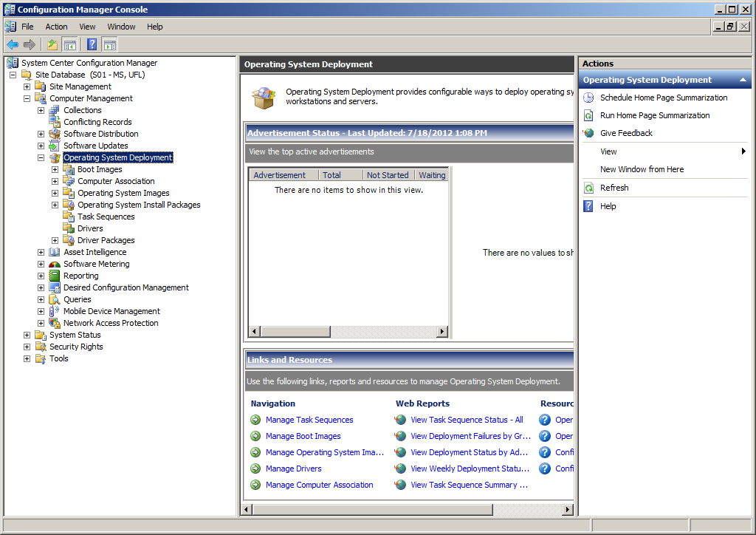Click the up-one-level folder icon
Image resolution: width=756 pixels, height=535 pixels.
(x=52, y=45)
